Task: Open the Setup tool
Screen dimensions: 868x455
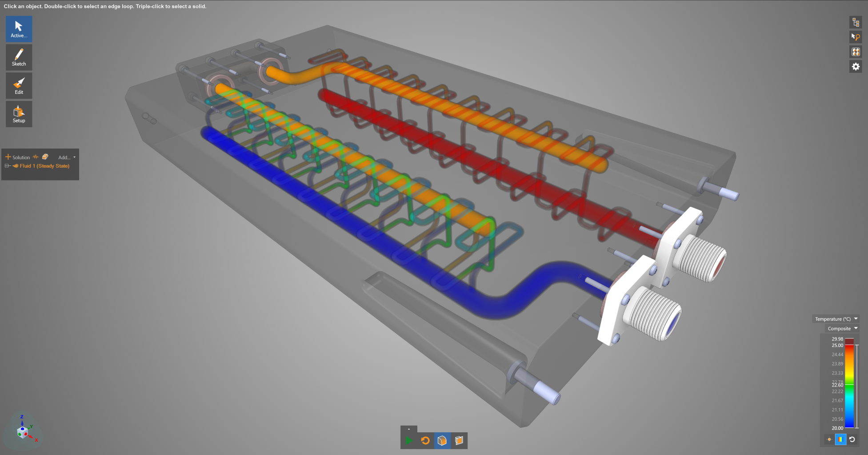Action: click(x=19, y=114)
